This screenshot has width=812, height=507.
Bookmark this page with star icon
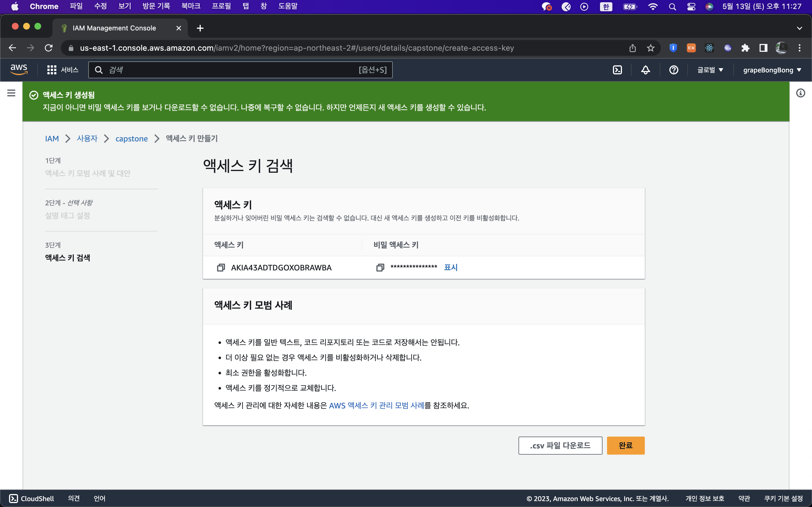(x=651, y=48)
